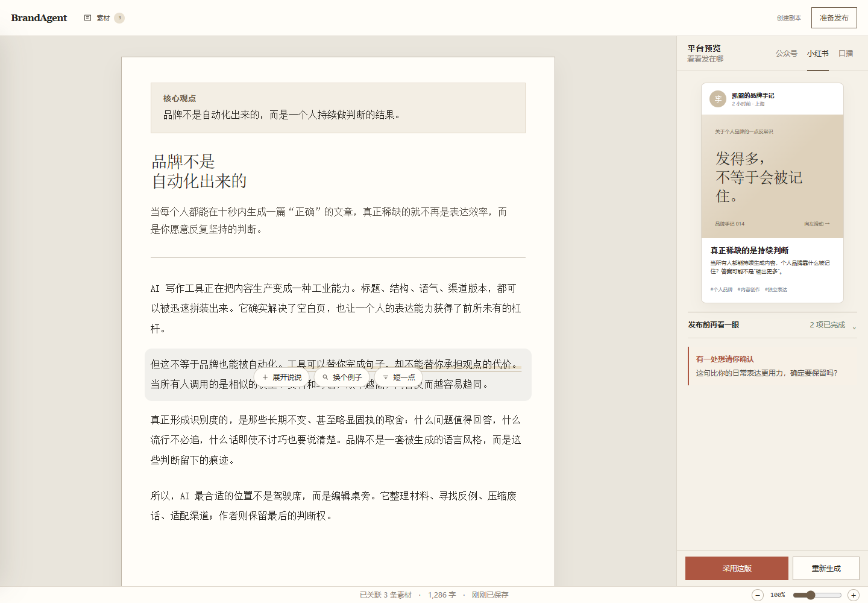This screenshot has height=603, width=868.
Task: Click the 100% zoom value
Action: (x=778, y=595)
